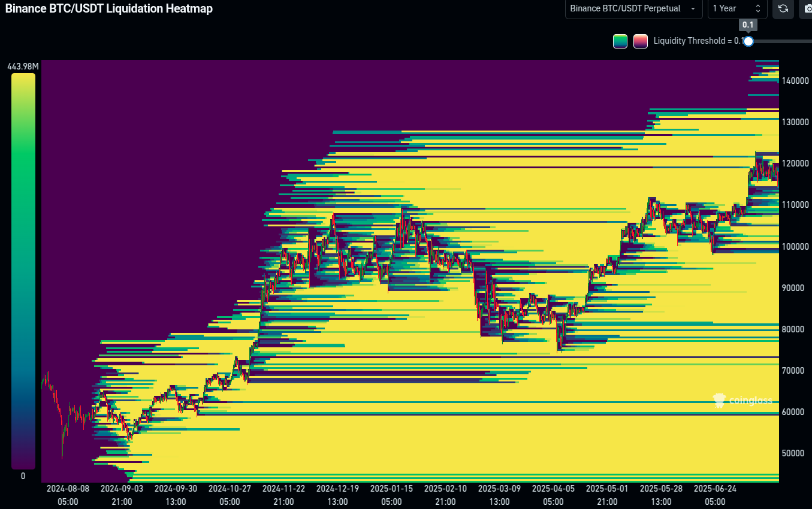The height and width of the screenshot is (509, 812).
Task: Click the 2024-11-22 21:00 date label
Action: pos(283,495)
